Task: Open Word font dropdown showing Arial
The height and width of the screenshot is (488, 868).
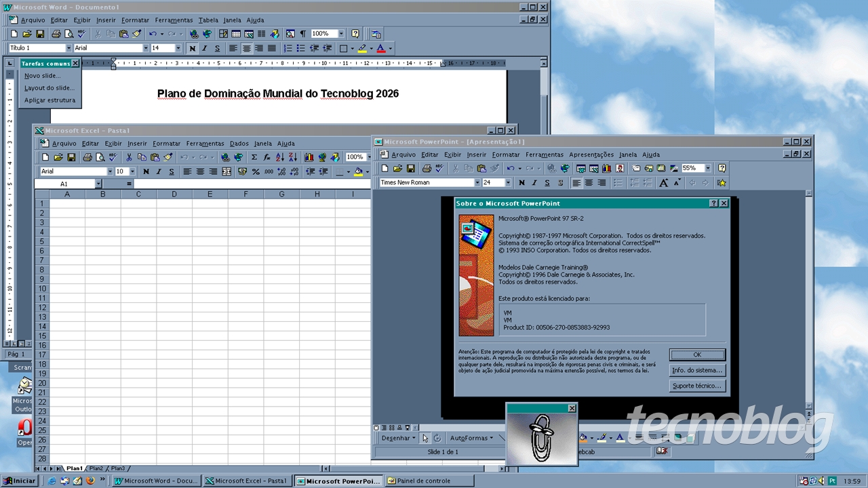Action: click(x=146, y=48)
